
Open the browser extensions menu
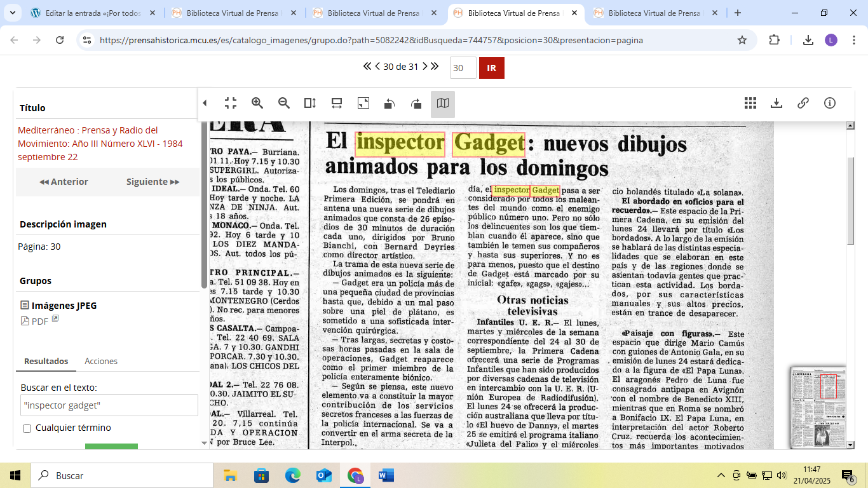(x=774, y=40)
